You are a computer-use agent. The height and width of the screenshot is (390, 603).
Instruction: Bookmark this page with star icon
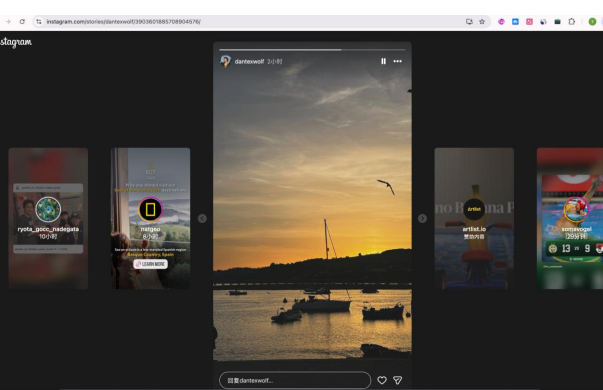[482, 22]
